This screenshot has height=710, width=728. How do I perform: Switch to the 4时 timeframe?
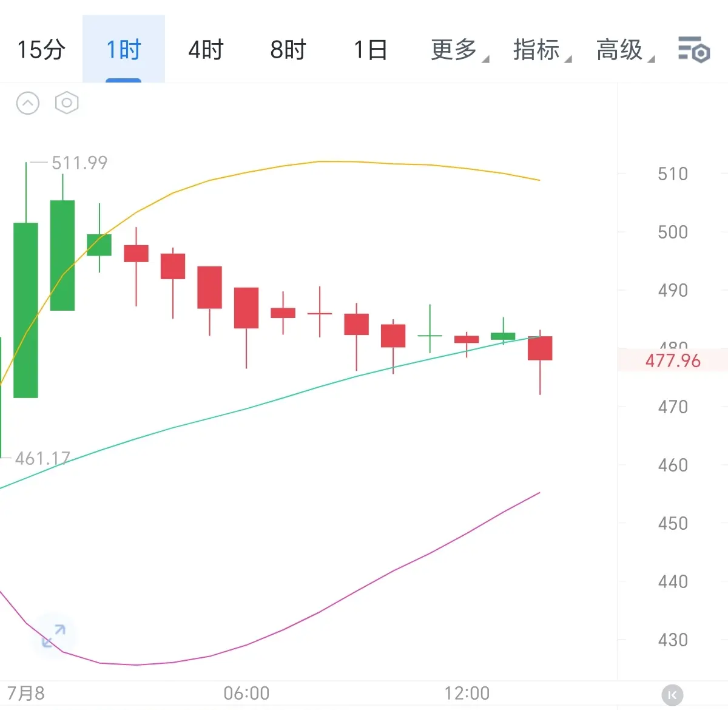206,50
